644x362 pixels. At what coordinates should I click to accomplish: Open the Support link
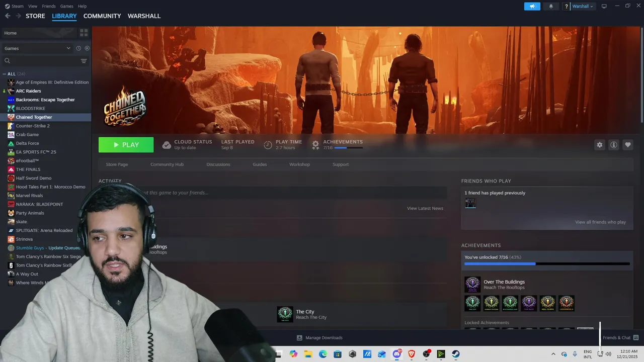[341, 164]
